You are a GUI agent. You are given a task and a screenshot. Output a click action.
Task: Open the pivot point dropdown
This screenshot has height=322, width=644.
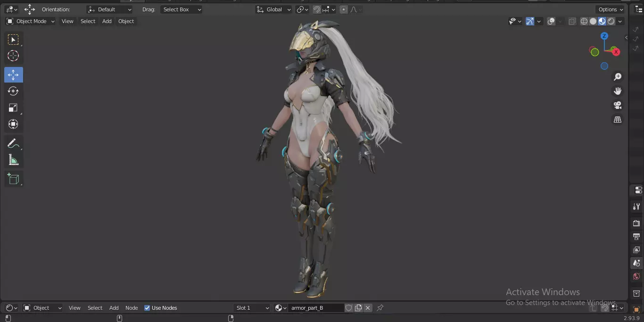click(302, 9)
